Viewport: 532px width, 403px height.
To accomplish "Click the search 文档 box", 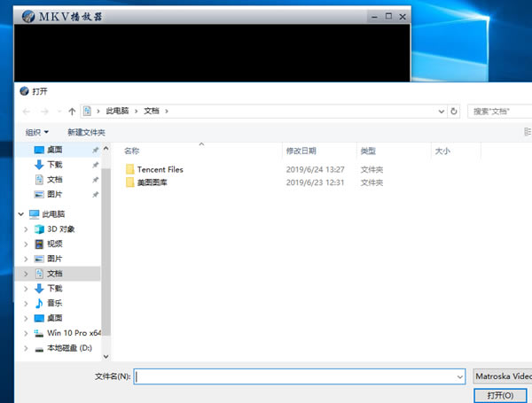I will coord(500,112).
